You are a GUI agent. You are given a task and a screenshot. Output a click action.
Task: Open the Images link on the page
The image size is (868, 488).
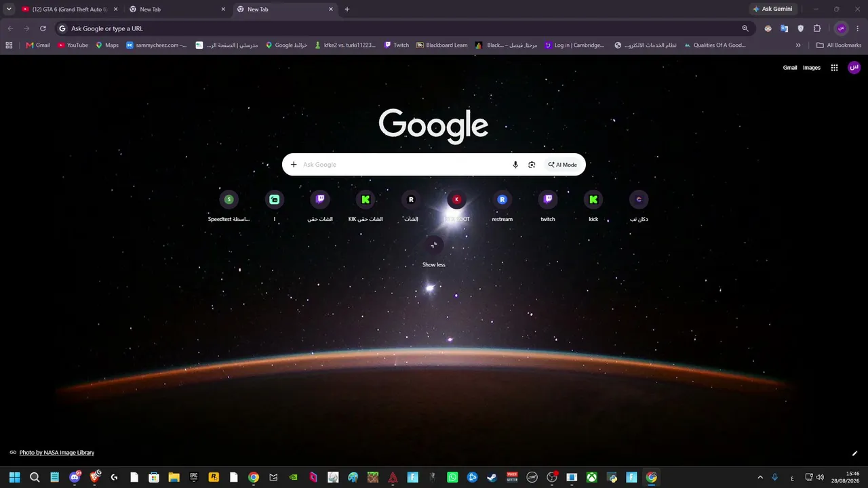(812, 68)
